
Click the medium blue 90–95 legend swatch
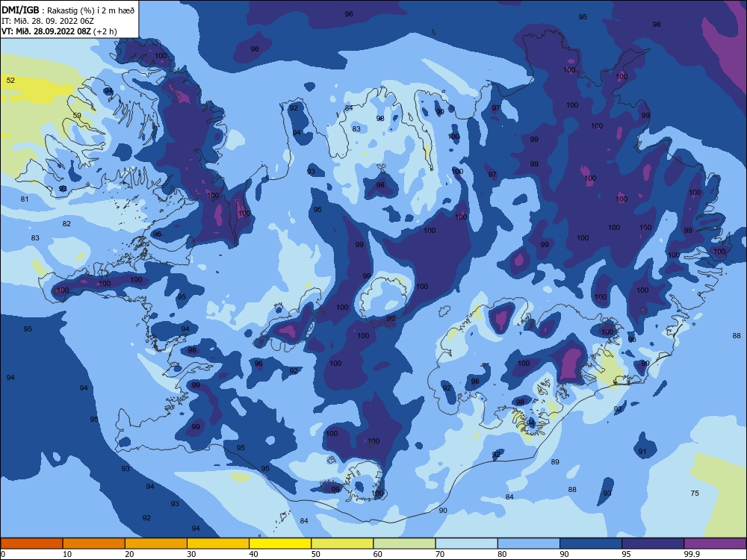(x=591, y=544)
